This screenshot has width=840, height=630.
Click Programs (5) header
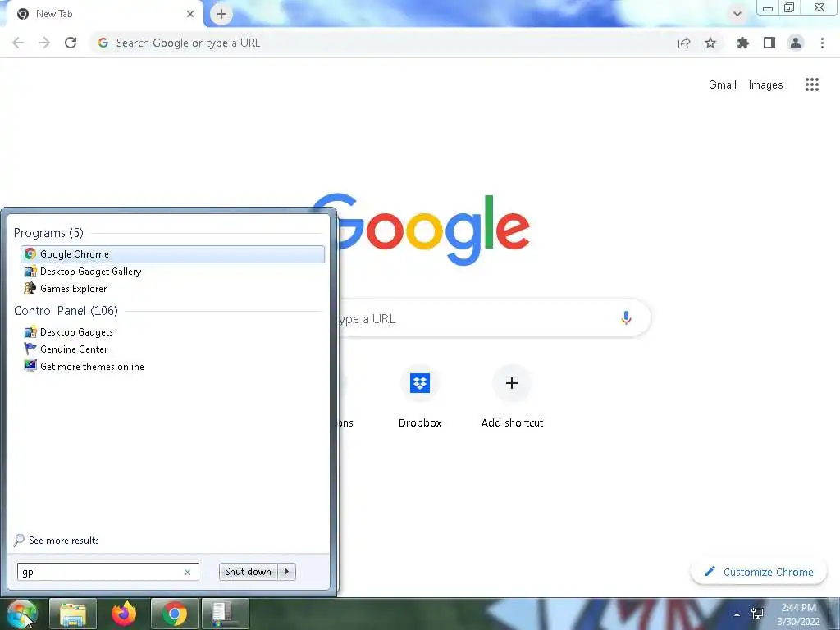tap(48, 232)
